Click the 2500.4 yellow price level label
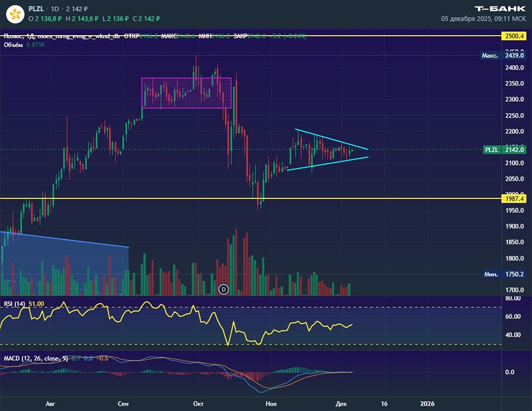The height and width of the screenshot is (411, 532). coord(514,36)
